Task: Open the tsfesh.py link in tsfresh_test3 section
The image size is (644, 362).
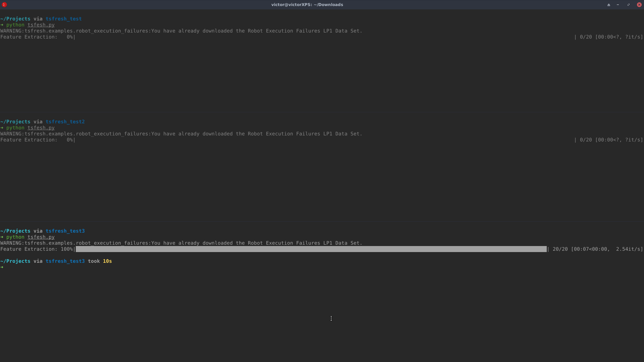Action: pos(41,237)
